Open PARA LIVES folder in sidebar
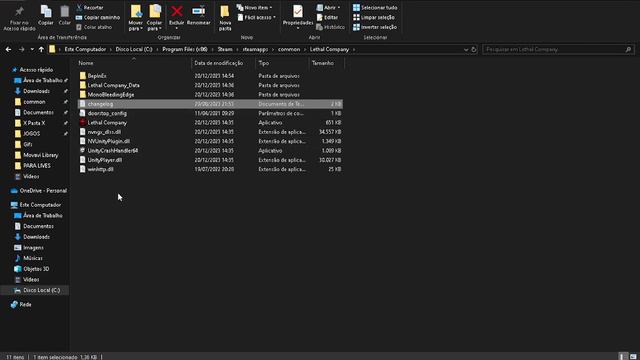The width and height of the screenshot is (640, 360). click(37, 166)
